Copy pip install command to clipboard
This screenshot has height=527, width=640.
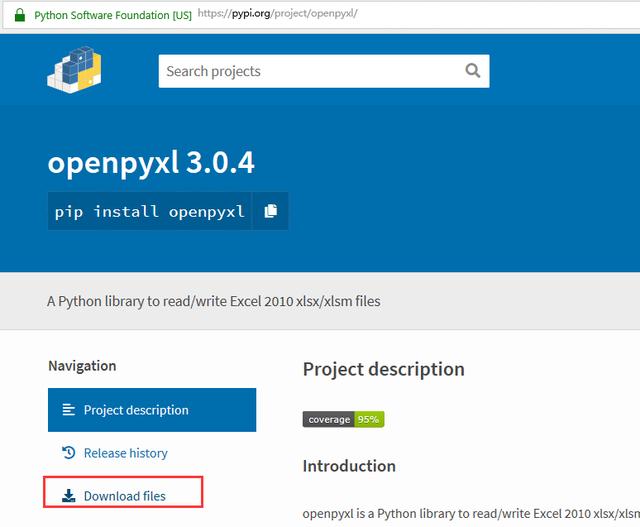coord(270,211)
